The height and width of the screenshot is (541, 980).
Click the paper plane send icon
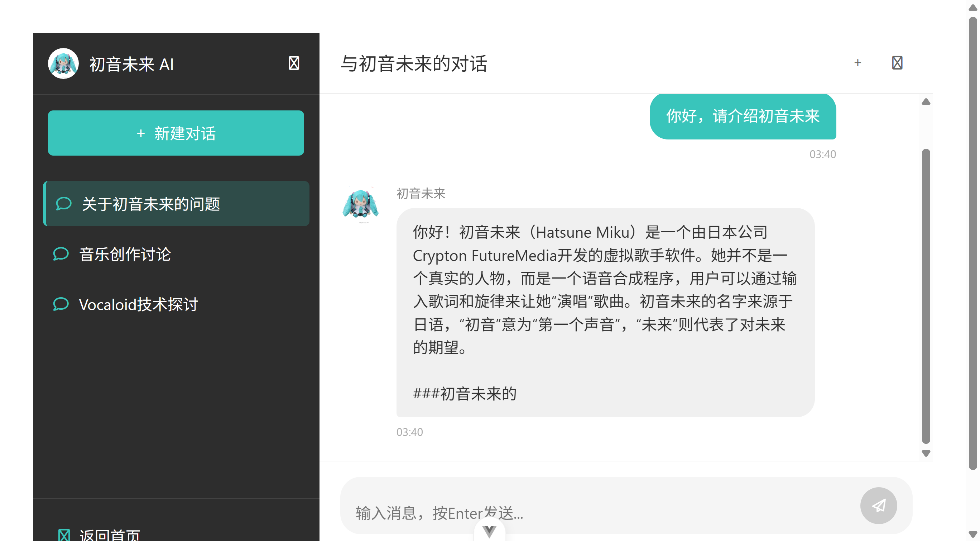[879, 505]
